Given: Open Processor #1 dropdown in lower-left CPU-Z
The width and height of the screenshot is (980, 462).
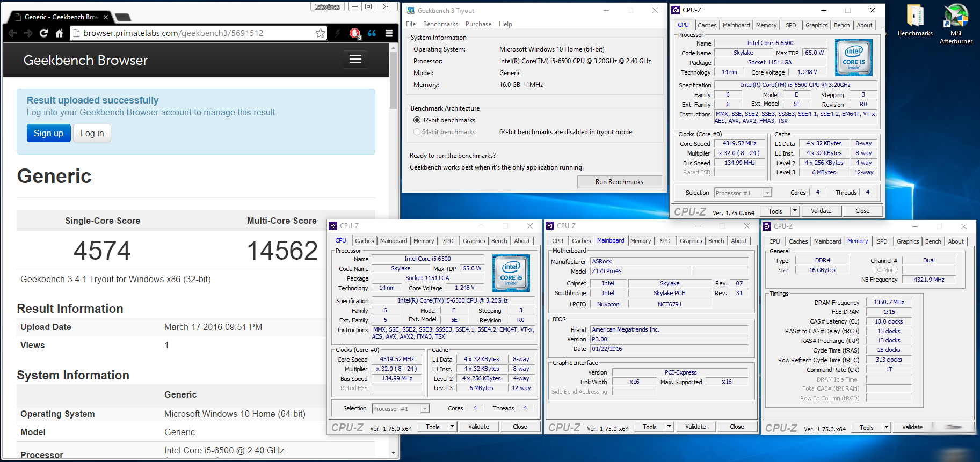Looking at the screenshot, I should 401,409.
